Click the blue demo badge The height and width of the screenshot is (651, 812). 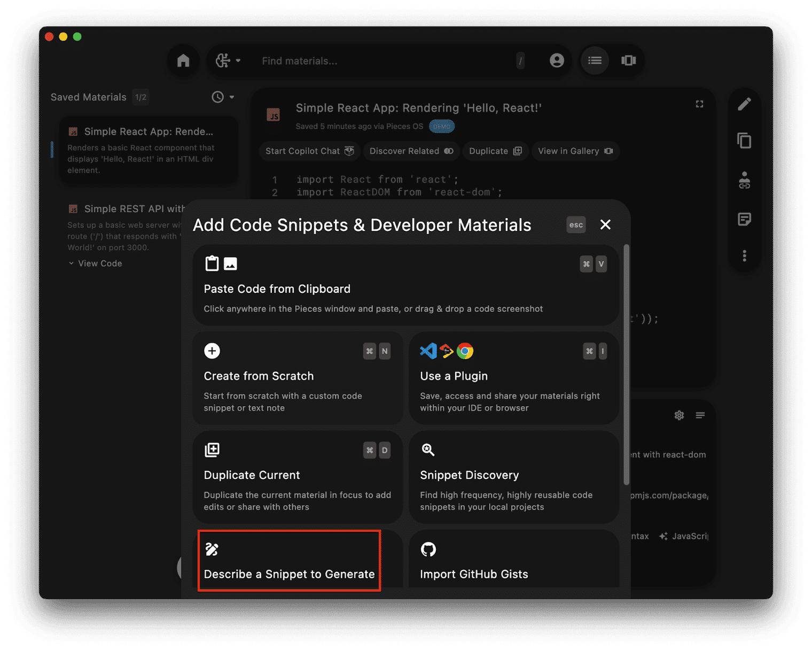(x=442, y=127)
